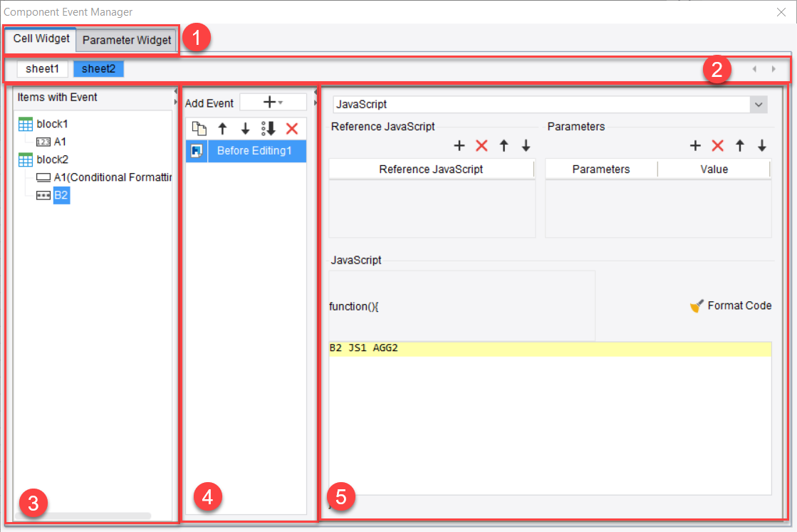The width and height of the screenshot is (797, 532).
Task: Move parameter up in the list
Action: tap(740, 146)
